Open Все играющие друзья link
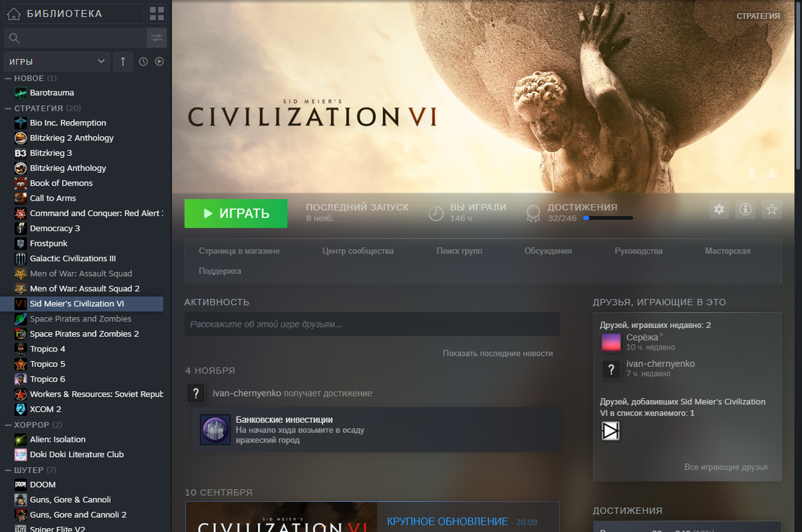802x532 pixels. (x=726, y=467)
